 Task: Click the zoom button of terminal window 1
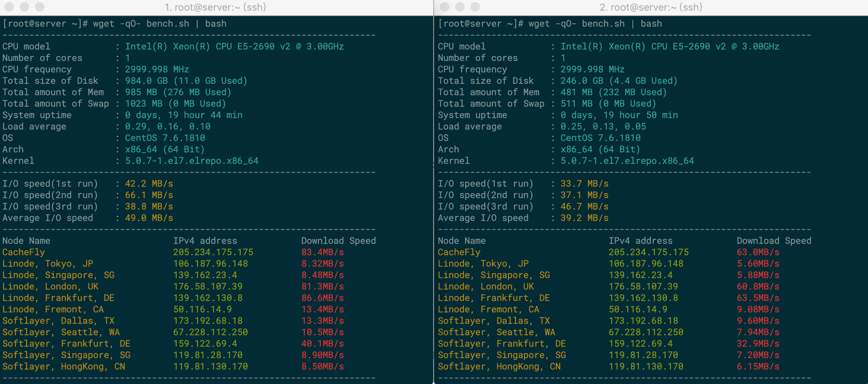click(40, 7)
